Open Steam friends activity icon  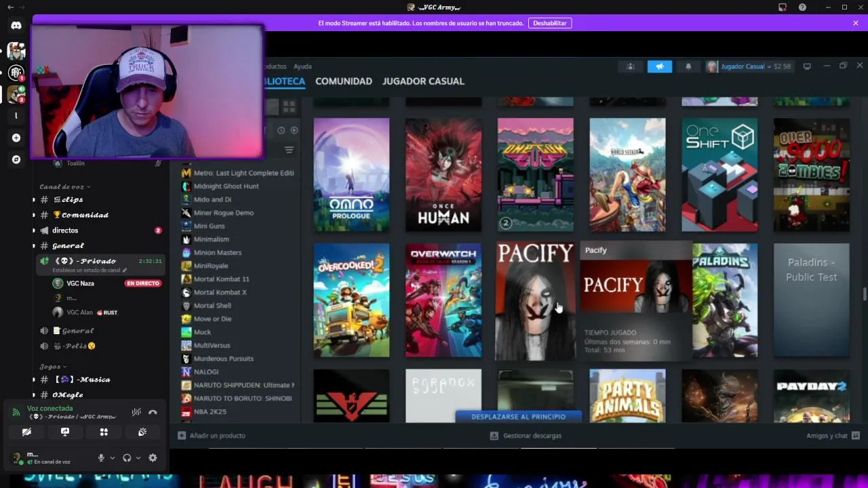point(631,66)
